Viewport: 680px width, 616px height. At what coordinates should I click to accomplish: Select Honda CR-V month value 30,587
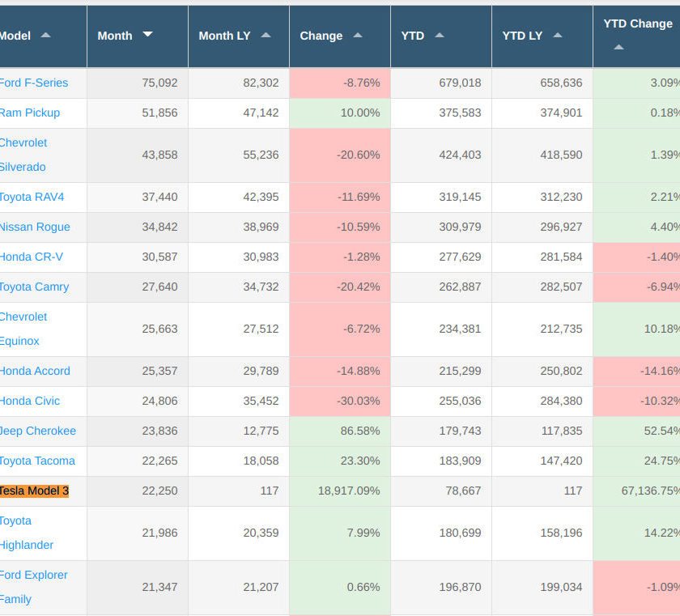(x=159, y=257)
